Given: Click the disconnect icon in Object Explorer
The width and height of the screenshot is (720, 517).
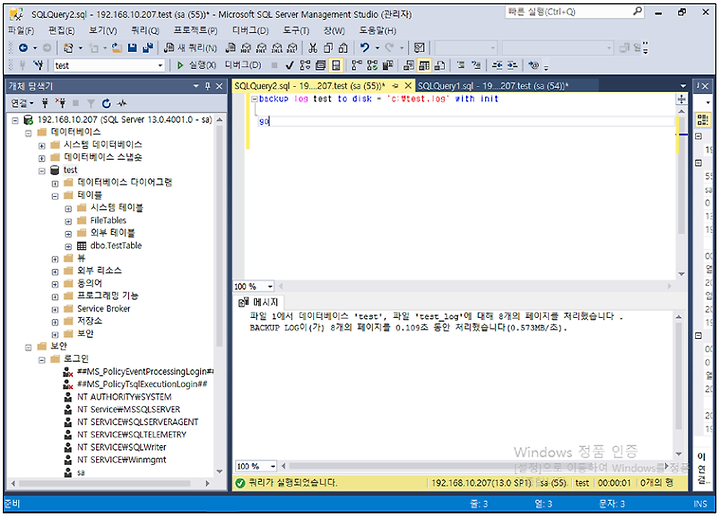Looking at the screenshot, I should [x=60, y=103].
